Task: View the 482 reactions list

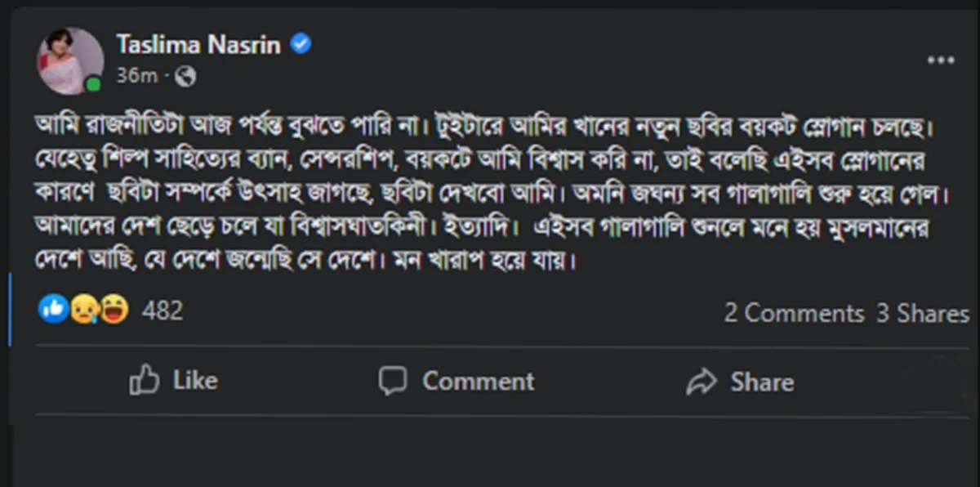Action: click(163, 311)
